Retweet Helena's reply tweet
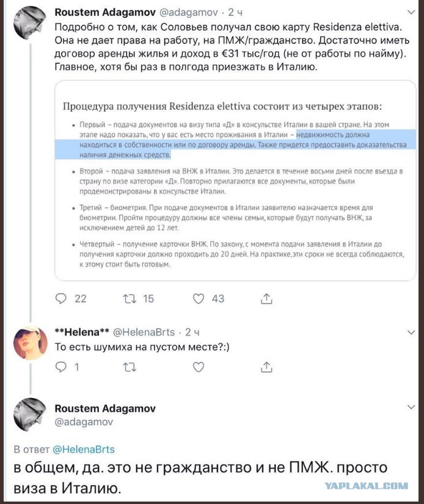The height and width of the screenshot is (504, 424). (129, 367)
